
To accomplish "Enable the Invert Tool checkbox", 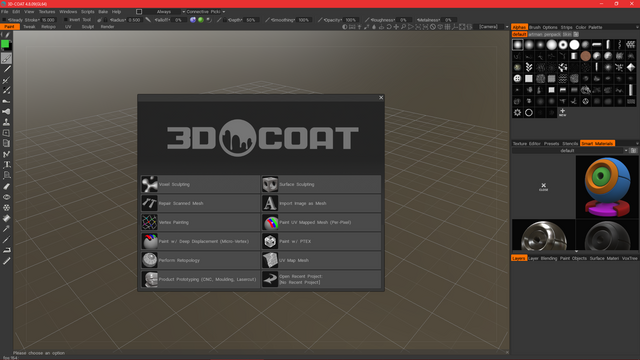I will point(66,20).
